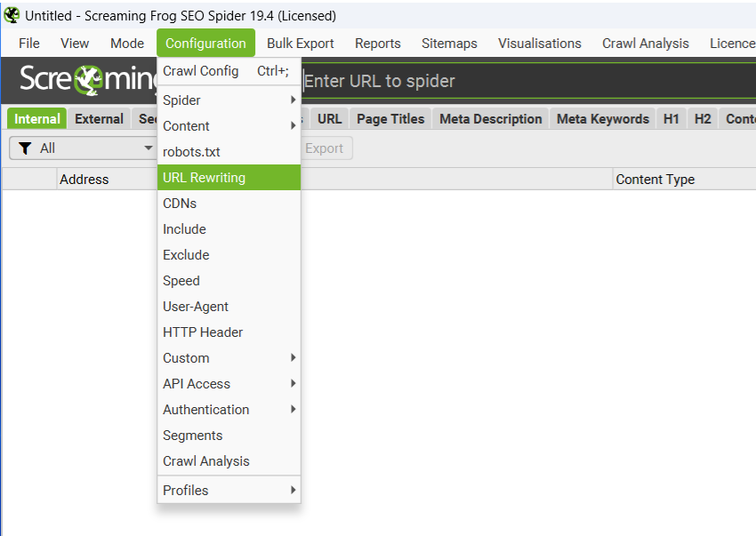Open Exclude configuration
Screen dimensions: 756x536
point(229,255)
